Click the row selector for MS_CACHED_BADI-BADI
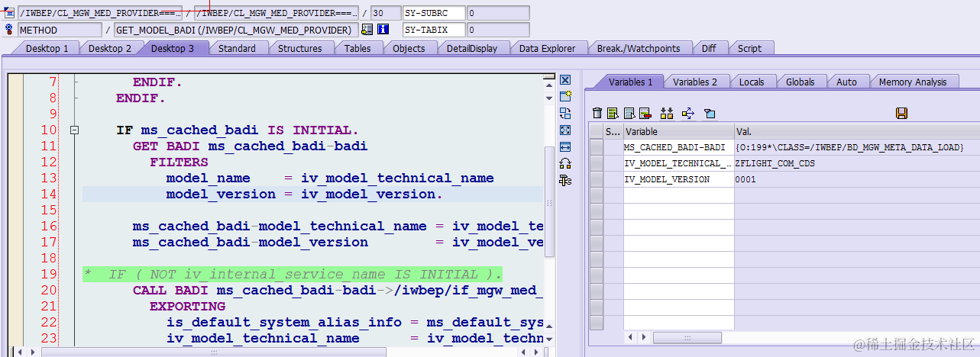Viewport: 980px width, 357px height. click(597, 147)
